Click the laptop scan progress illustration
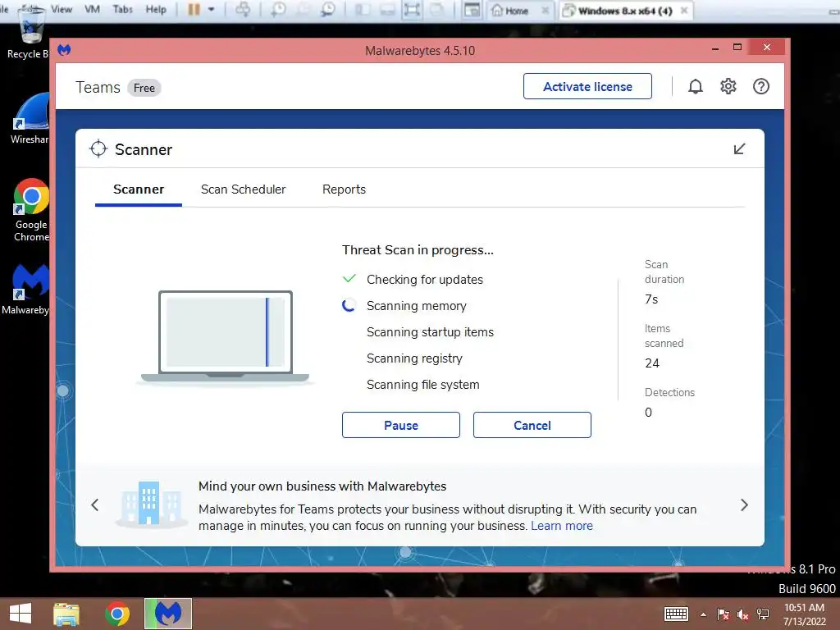Screen dimensions: 840x630 (225, 336)
